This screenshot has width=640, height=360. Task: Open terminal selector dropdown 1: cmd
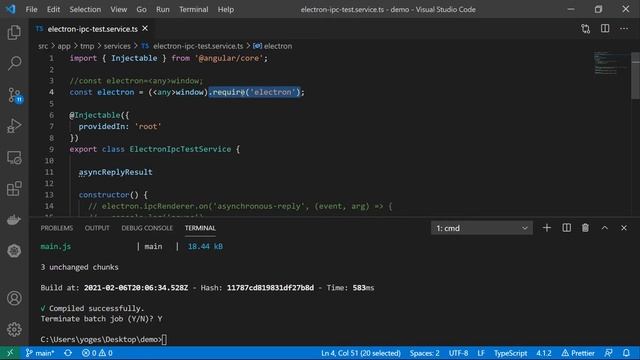(482, 228)
